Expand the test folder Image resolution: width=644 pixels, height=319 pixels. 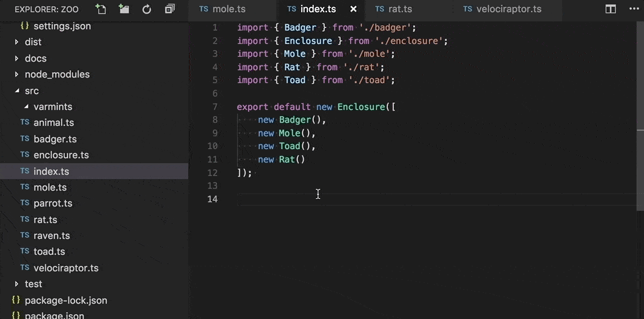pos(16,284)
